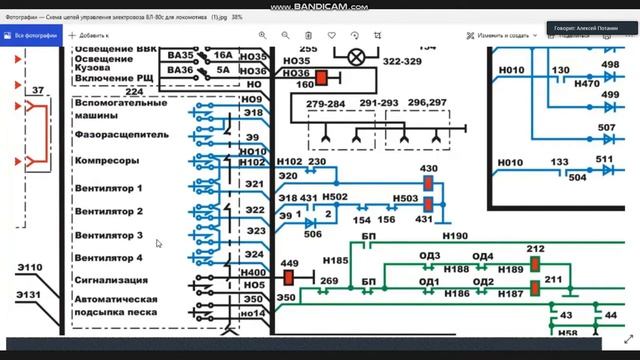Click the 'Н190' wire label
The height and width of the screenshot is (360, 640).
pos(455,236)
